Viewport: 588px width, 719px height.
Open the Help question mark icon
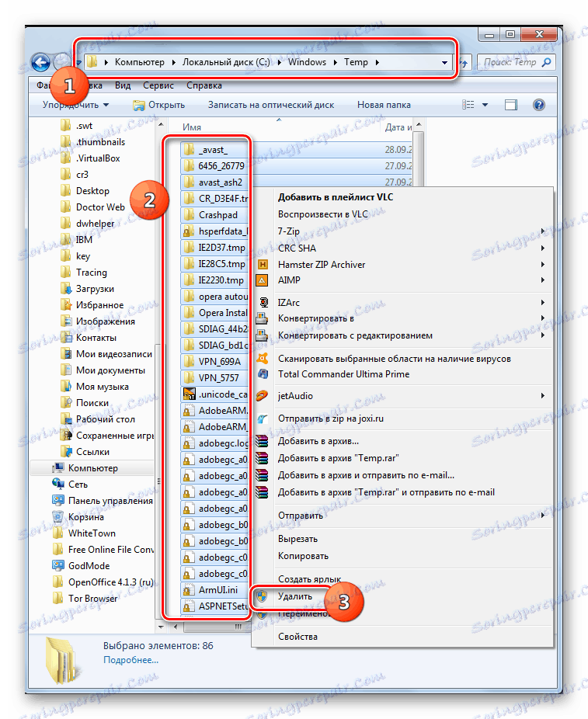[x=539, y=105]
